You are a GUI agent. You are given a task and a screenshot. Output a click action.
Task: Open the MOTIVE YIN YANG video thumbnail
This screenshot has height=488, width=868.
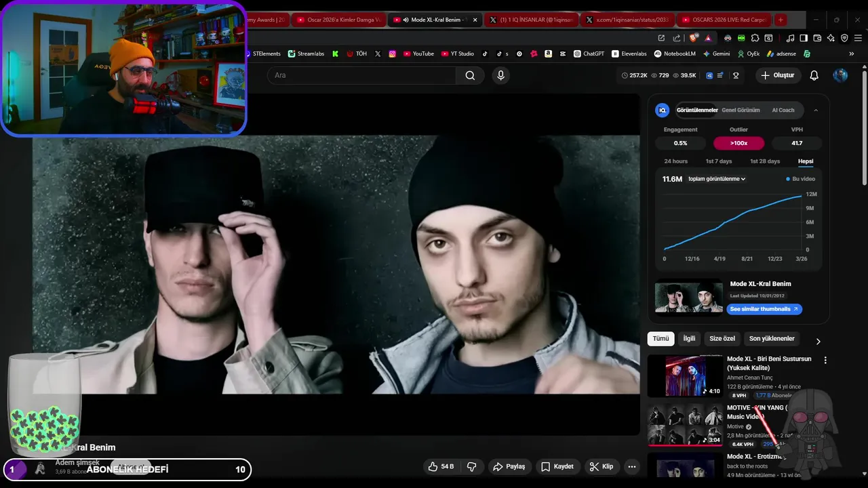pyautogui.click(x=685, y=425)
